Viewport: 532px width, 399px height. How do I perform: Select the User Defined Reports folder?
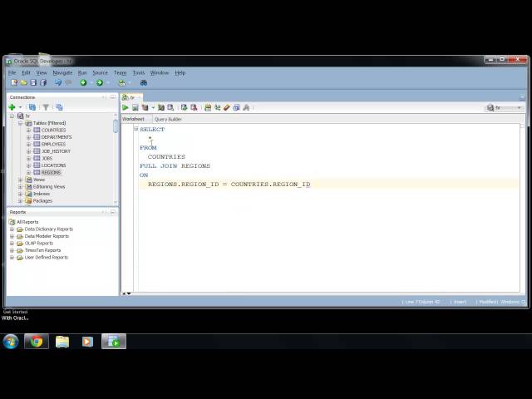[x=47, y=258]
